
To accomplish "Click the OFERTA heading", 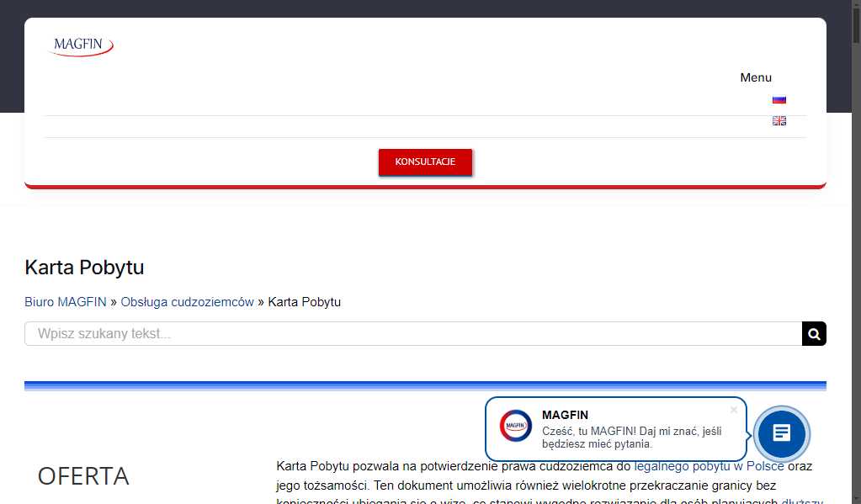I will click(x=83, y=476).
